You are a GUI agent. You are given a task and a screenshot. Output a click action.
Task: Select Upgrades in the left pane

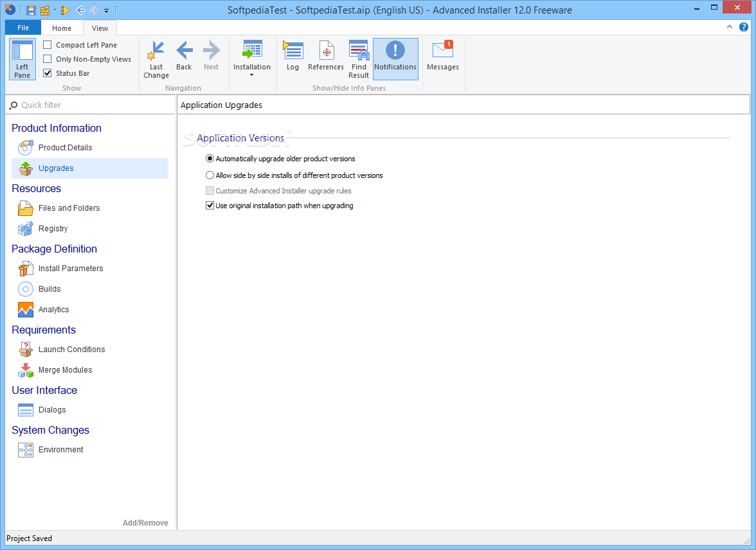[90, 168]
